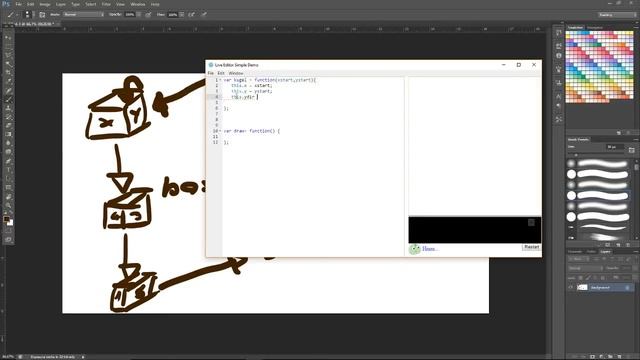Select the Rectangle shape tool

pyautogui.click(x=8, y=188)
